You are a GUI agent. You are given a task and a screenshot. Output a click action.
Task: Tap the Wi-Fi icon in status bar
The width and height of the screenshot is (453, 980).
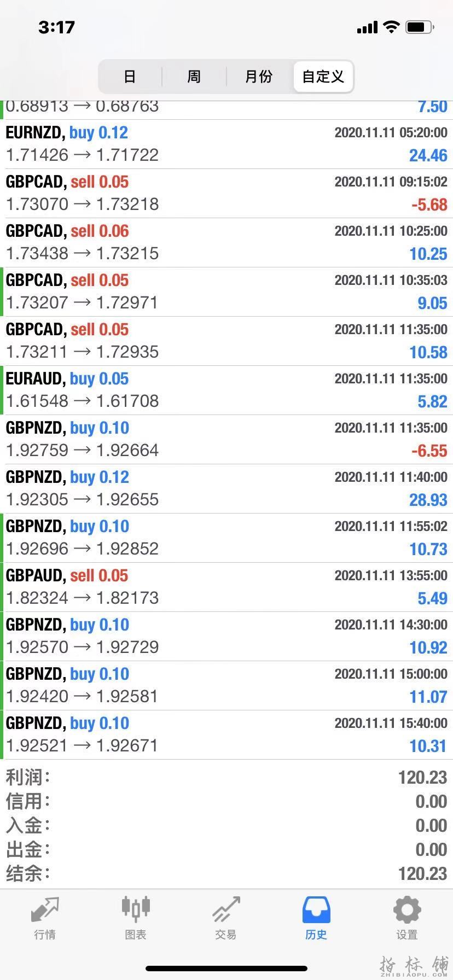[x=391, y=27]
